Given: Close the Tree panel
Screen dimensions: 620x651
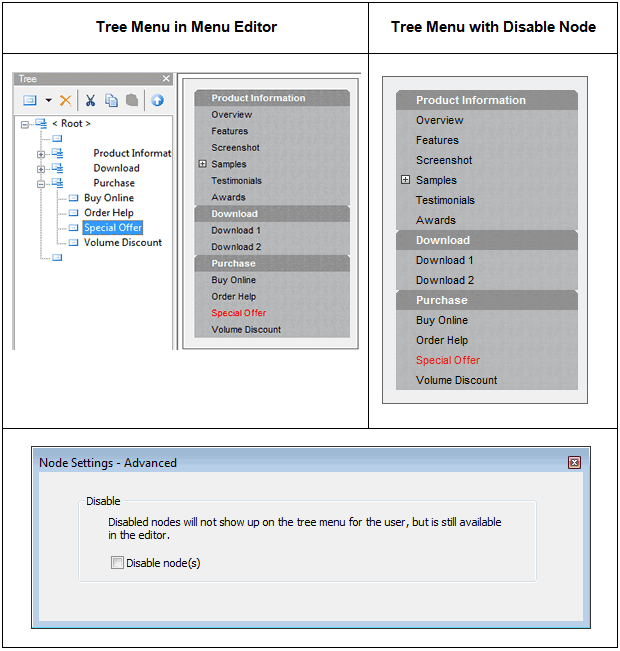Looking at the screenshot, I should pyautogui.click(x=166, y=78).
